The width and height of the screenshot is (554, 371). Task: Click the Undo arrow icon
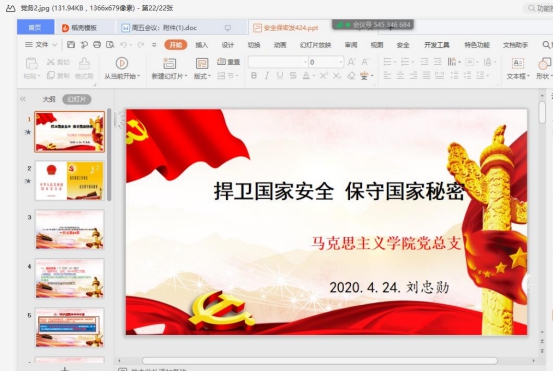tap(123, 45)
